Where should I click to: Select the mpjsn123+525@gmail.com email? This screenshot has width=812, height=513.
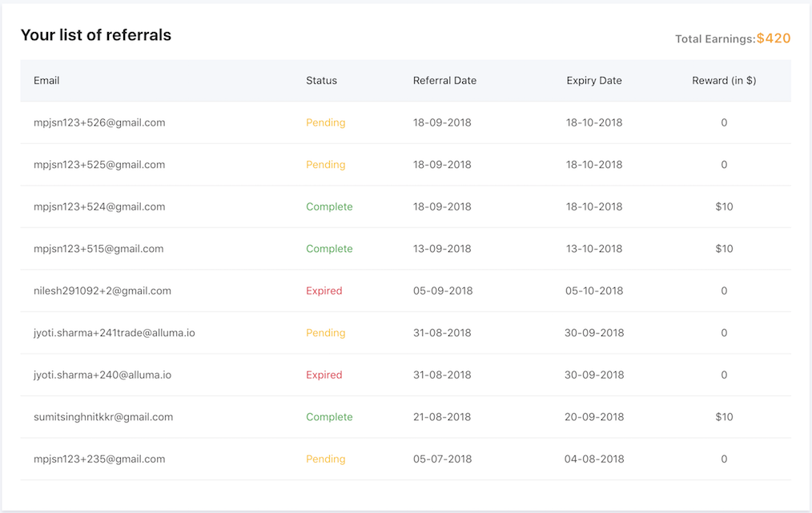point(99,165)
